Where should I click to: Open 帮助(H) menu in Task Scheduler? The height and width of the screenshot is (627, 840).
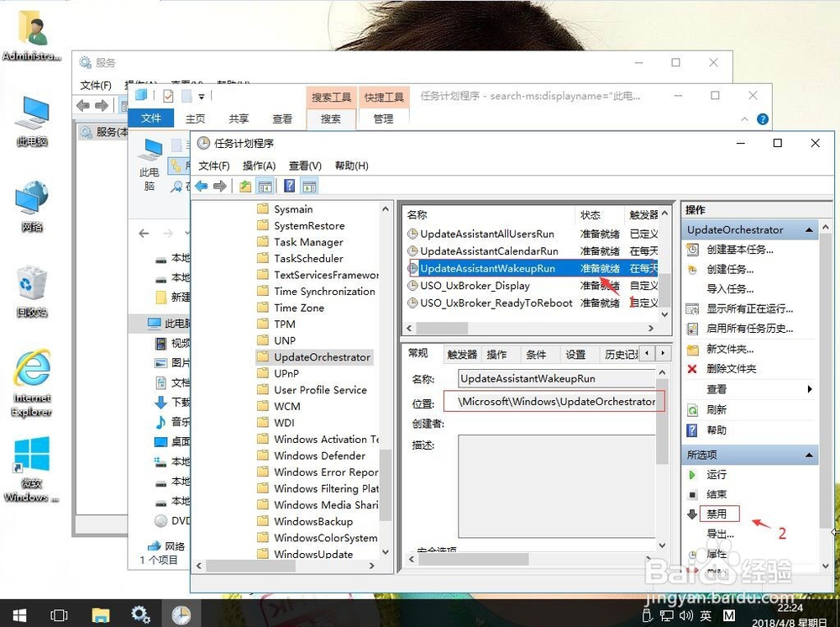(x=351, y=166)
